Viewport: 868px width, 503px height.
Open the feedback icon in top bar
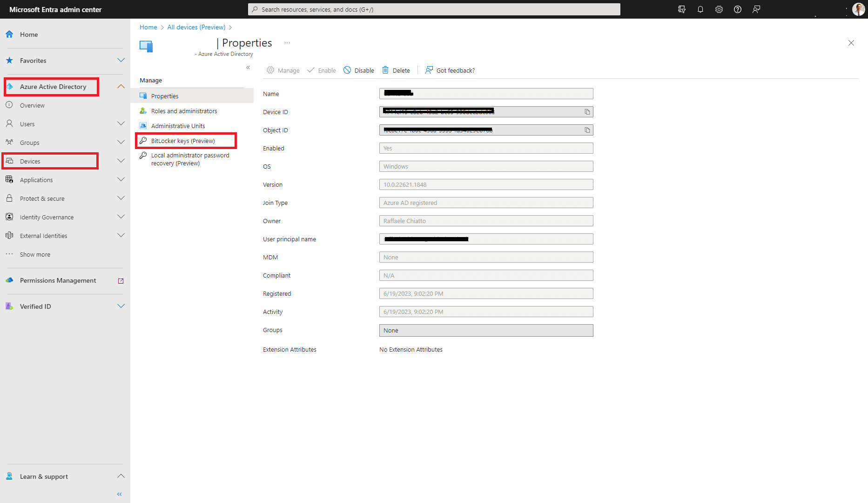[x=756, y=9]
